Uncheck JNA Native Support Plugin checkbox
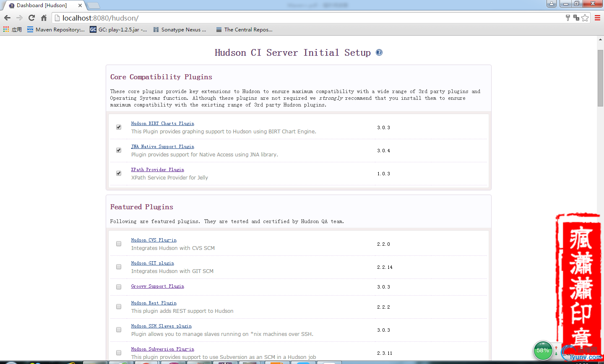The width and height of the screenshot is (604, 364). click(x=119, y=150)
